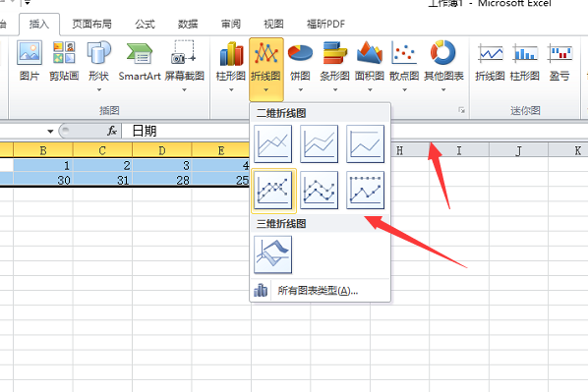Open the Column chart (柱形图) menu
The width and height of the screenshot is (588, 392).
click(x=231, y=66)
